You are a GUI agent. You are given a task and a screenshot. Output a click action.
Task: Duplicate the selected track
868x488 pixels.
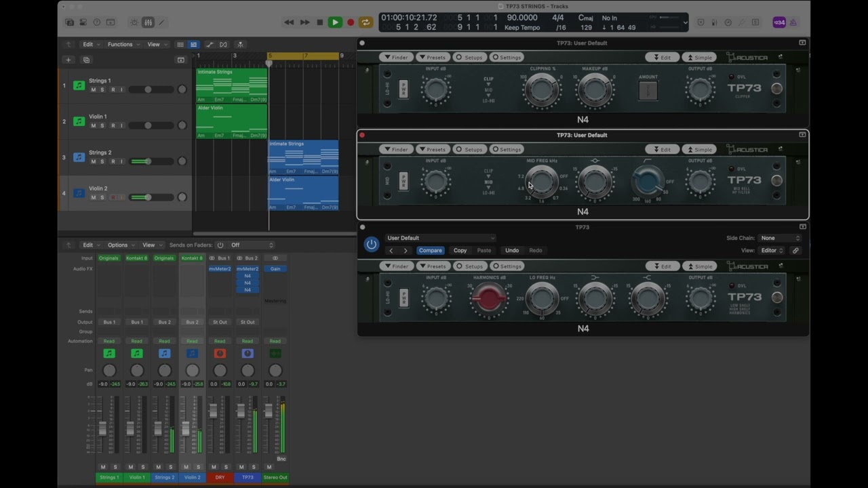pos(86,60)
